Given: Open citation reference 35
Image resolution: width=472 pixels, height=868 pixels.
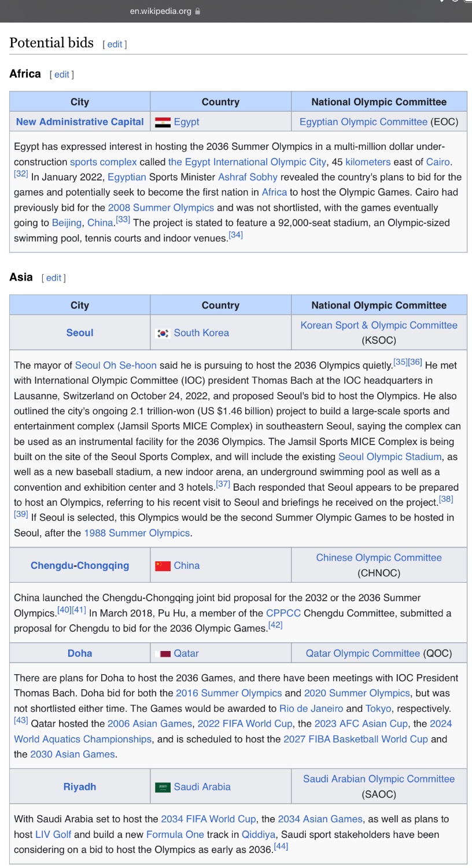Looking at the screenshot, I should (400, 362).
